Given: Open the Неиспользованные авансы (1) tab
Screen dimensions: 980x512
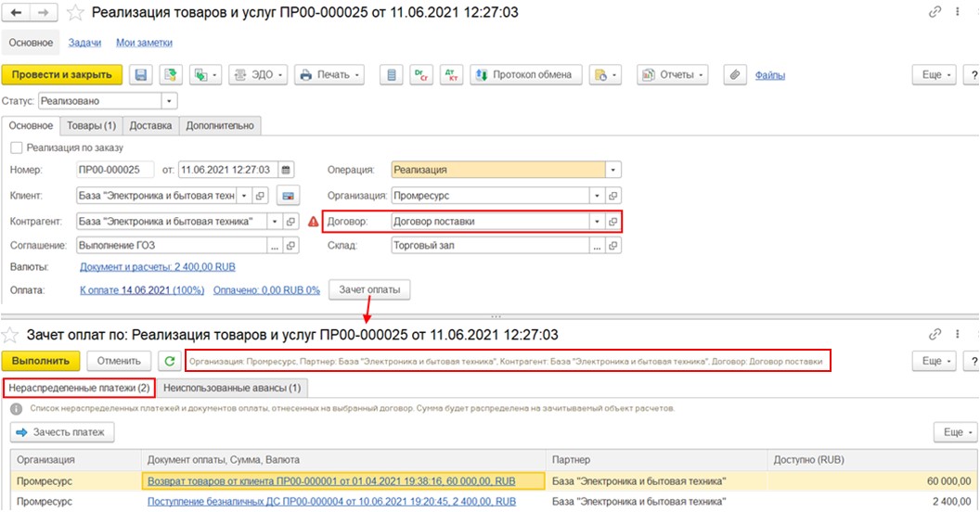Looking at the screenshot, I should click(x=232, y=387).
